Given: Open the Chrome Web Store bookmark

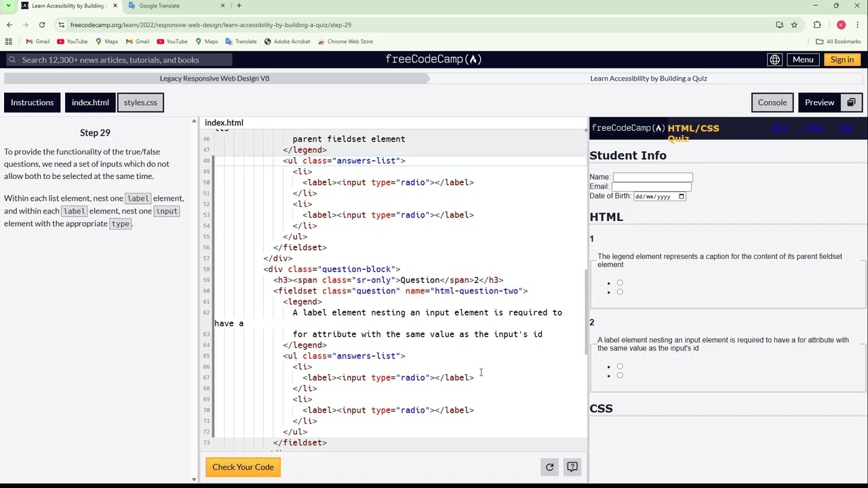Looking at the screenshot, I should pyautogui.click(x=346, y=41).
